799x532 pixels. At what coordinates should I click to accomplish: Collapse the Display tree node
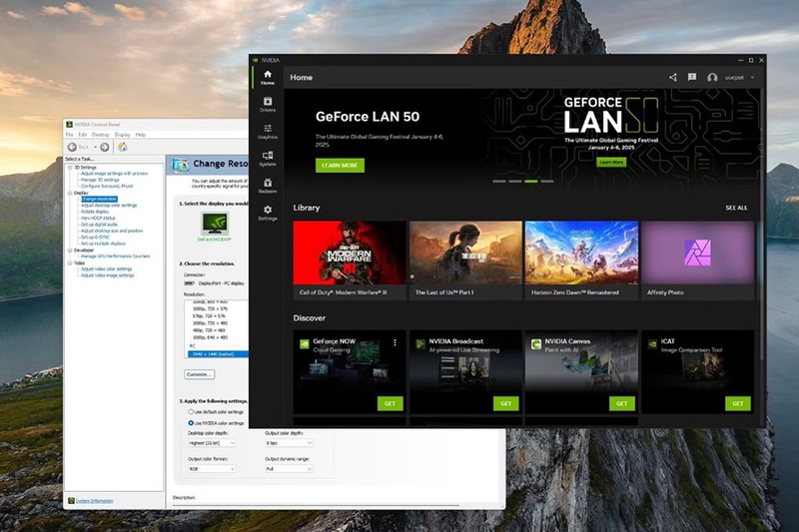(x=70, y=193)
